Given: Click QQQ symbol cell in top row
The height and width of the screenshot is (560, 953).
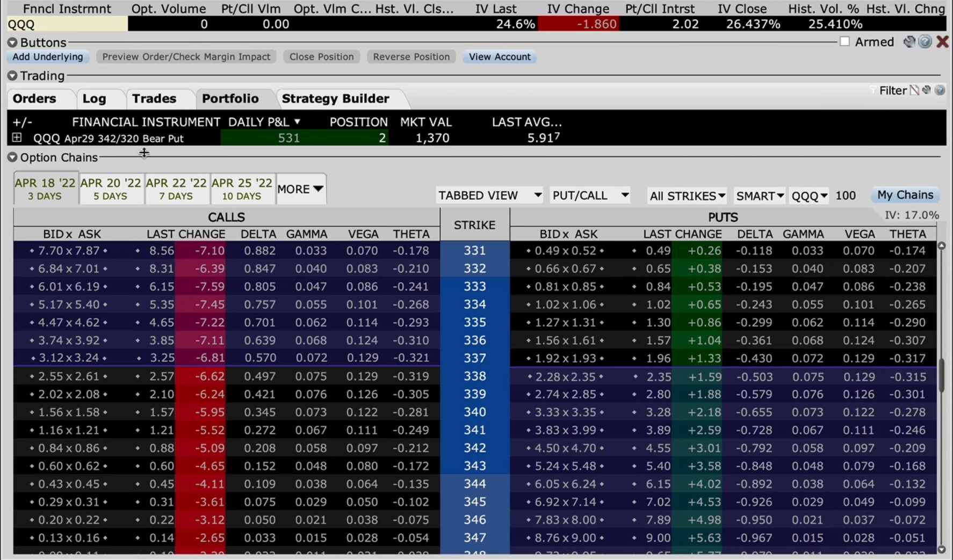Looking at the screenshot, I should click(68, 24).
